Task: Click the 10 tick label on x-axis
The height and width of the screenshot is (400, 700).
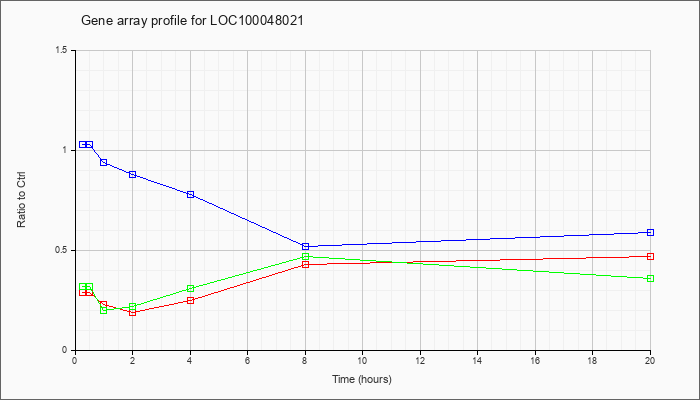Action: [x=362, y=360]
